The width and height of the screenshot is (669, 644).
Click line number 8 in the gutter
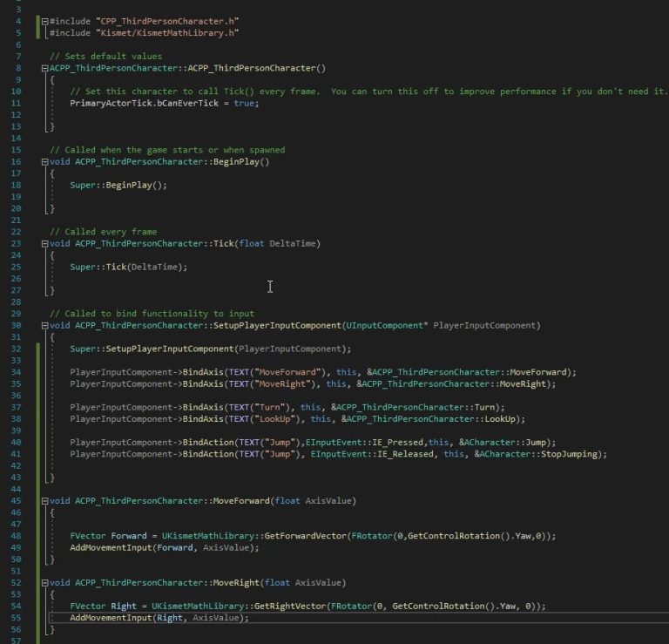point(18,68)
